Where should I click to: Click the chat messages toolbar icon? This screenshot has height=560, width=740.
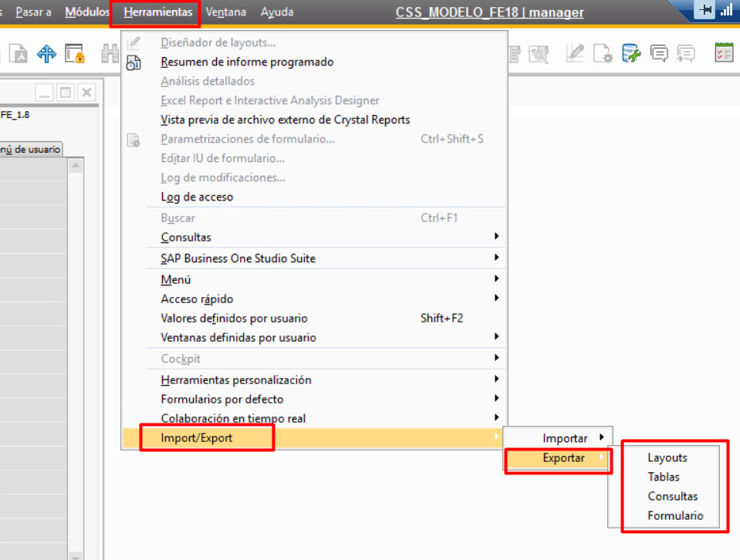pos(659,53)
